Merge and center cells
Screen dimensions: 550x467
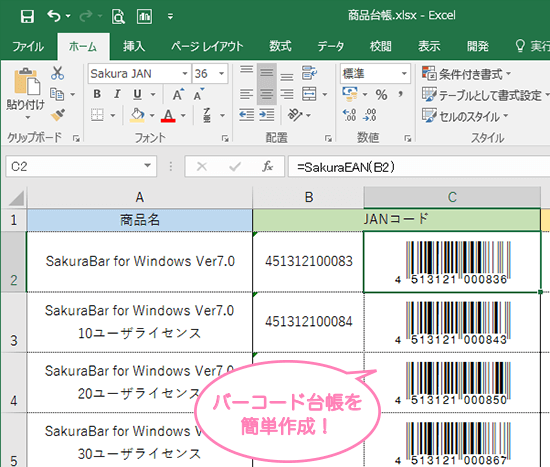tap(309, 94)
